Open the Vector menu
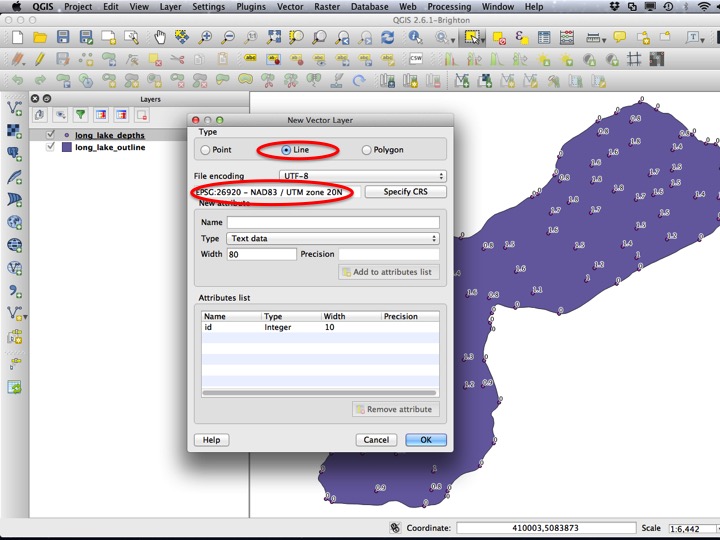The image size is (720, 540). coord(290,6)
